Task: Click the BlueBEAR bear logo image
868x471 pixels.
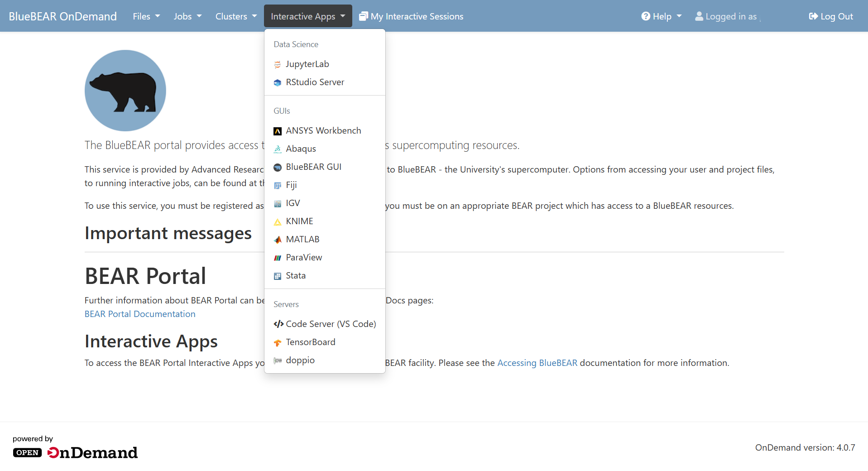Action: click(x=125, y=91)
